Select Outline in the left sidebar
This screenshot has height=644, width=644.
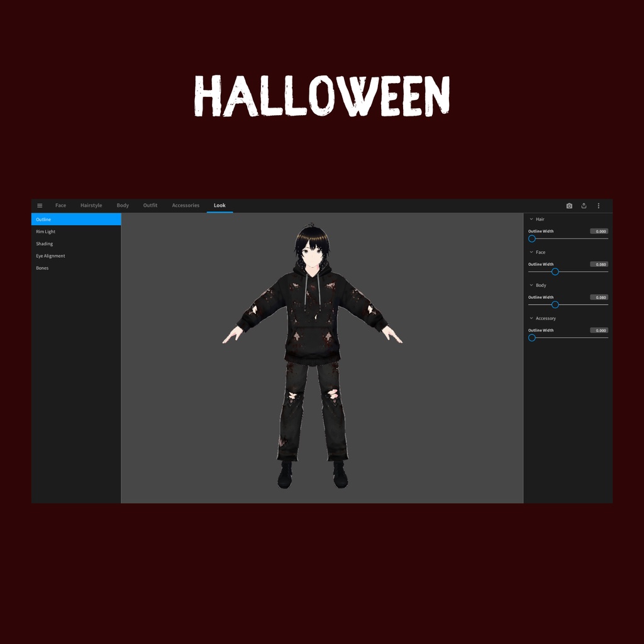[76, 219]
